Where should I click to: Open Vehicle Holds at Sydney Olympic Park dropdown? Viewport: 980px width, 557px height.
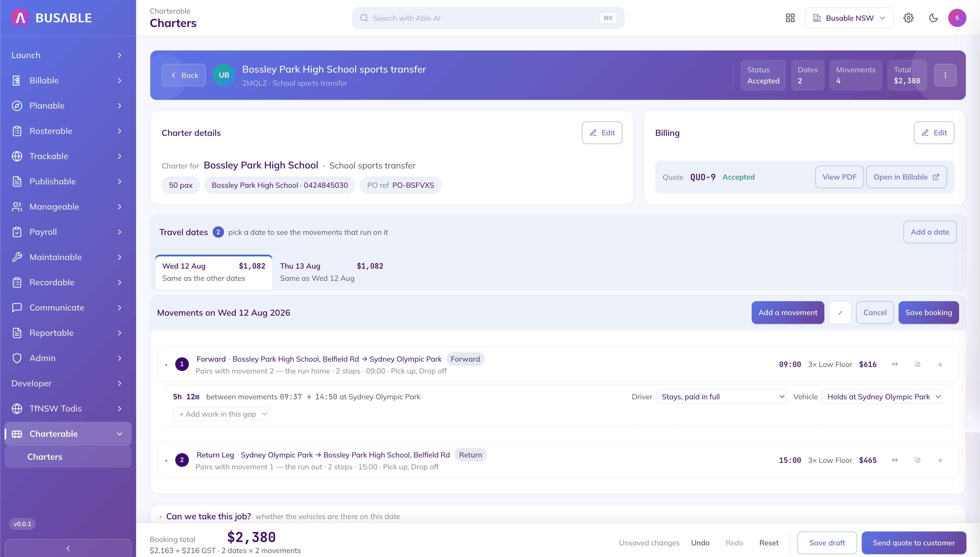point(882,397)
